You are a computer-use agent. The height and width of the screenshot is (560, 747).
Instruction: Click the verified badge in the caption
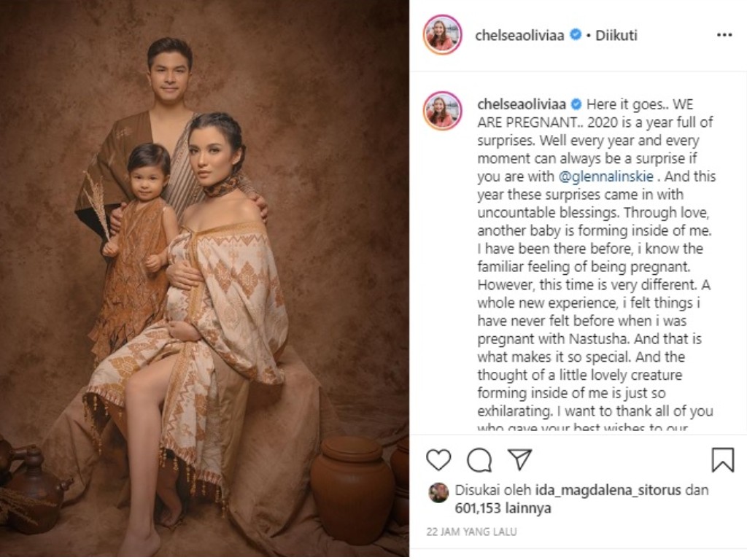click(x=576, y=104)
